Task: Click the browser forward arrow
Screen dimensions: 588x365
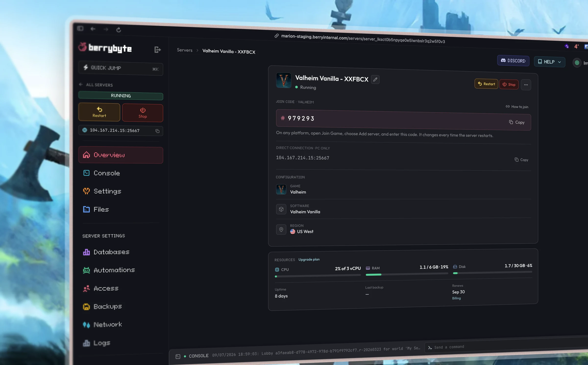Action: click(x=106, y=29)
